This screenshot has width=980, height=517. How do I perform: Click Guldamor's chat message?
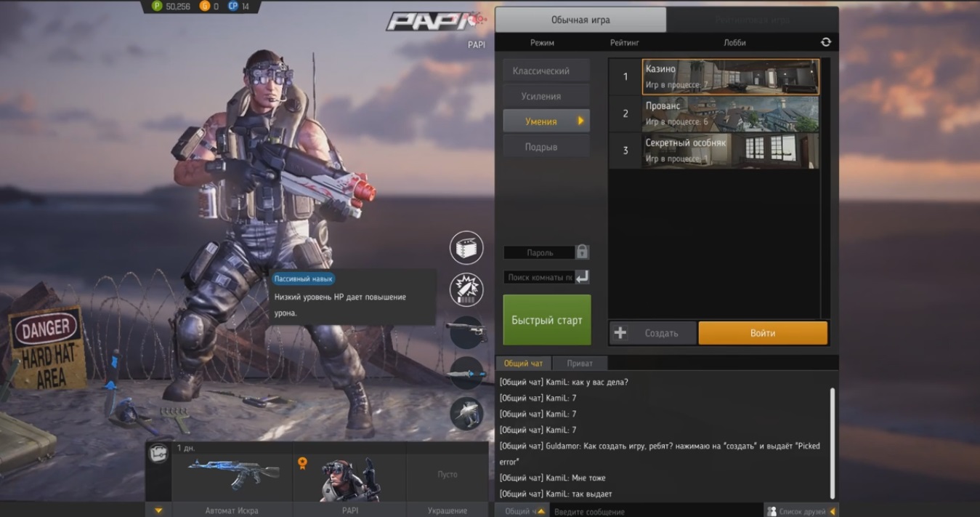(660, 454)
